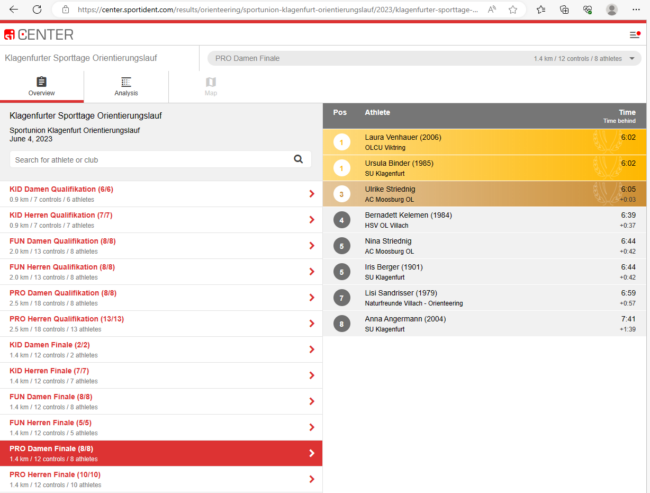Open PRO Herren Finale (10/10) category
The image size is (650, 493).
(x=160, y=480)
